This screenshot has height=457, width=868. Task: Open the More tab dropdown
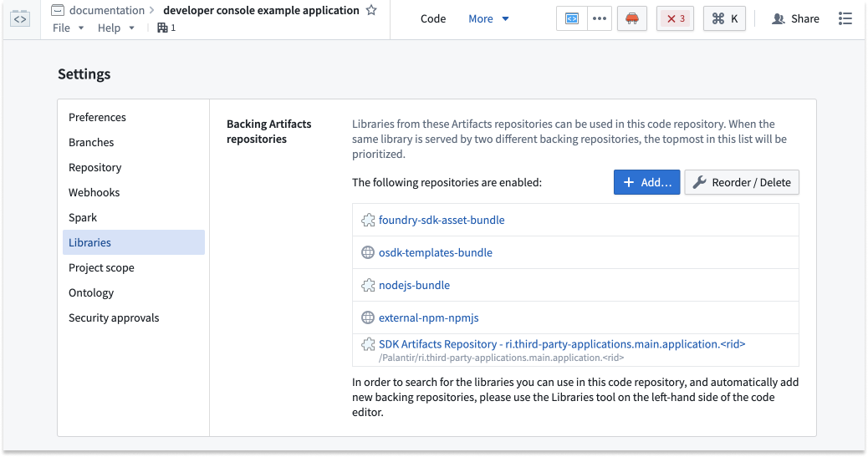click(x=489, y=19)
